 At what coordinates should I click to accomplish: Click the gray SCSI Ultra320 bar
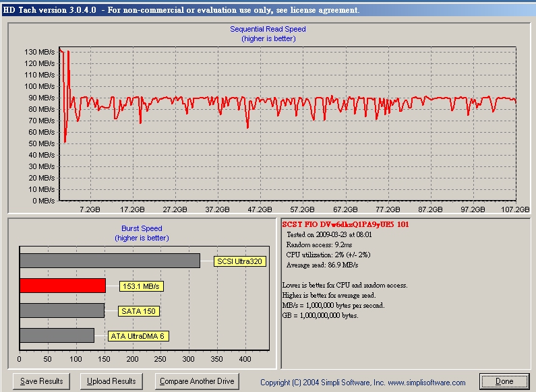click(110, 261)
